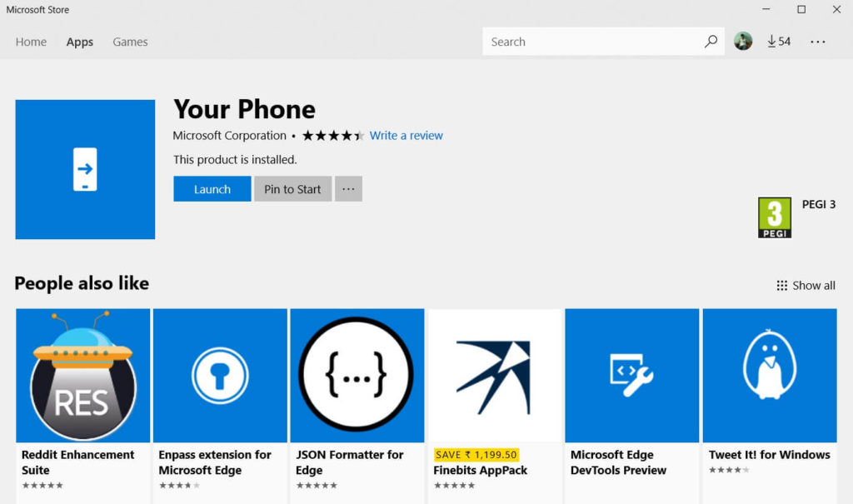Screen dimensions: 853x504
Task: Click the Finebits AppPack thumbnail icon
Action: pyautogui.click(x=495, y=375)
